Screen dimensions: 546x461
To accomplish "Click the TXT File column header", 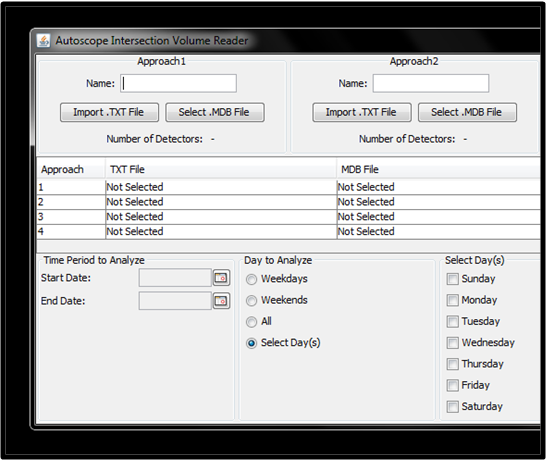I will pos(221,170).
